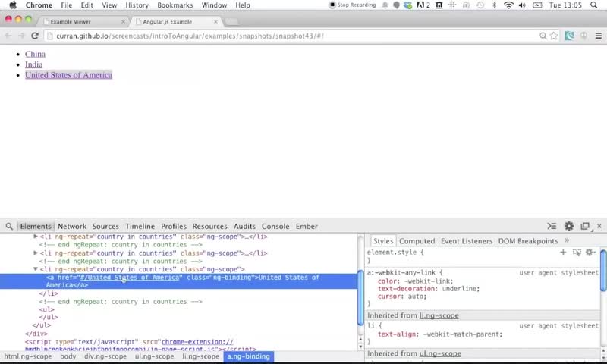Click the li.ng-scope inherited-from link
607x364 pixels.
439,315
